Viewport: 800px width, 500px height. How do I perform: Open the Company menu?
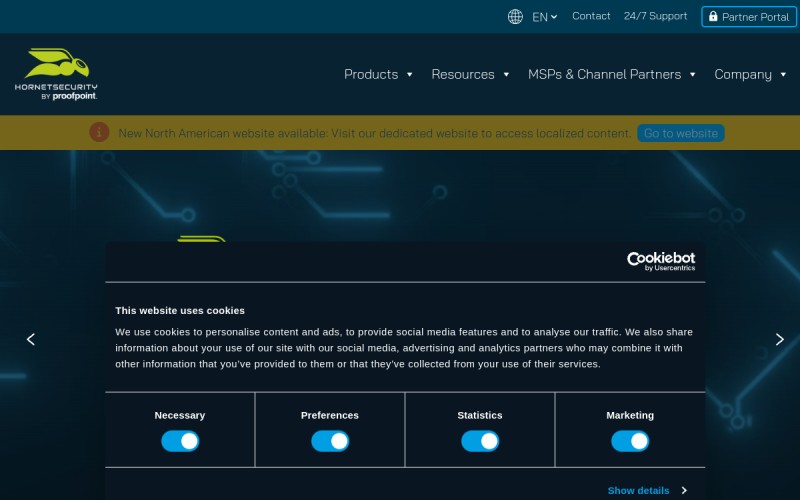click(x=743, y=74)
